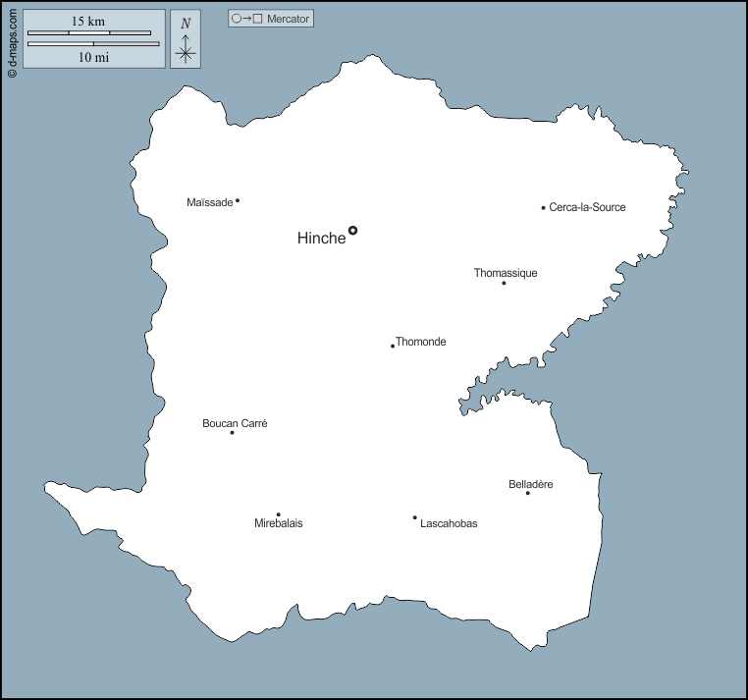Select the Thomonde town dot marker
The height and width of the screenshot is (700, 748).
[x=393, y=346]
